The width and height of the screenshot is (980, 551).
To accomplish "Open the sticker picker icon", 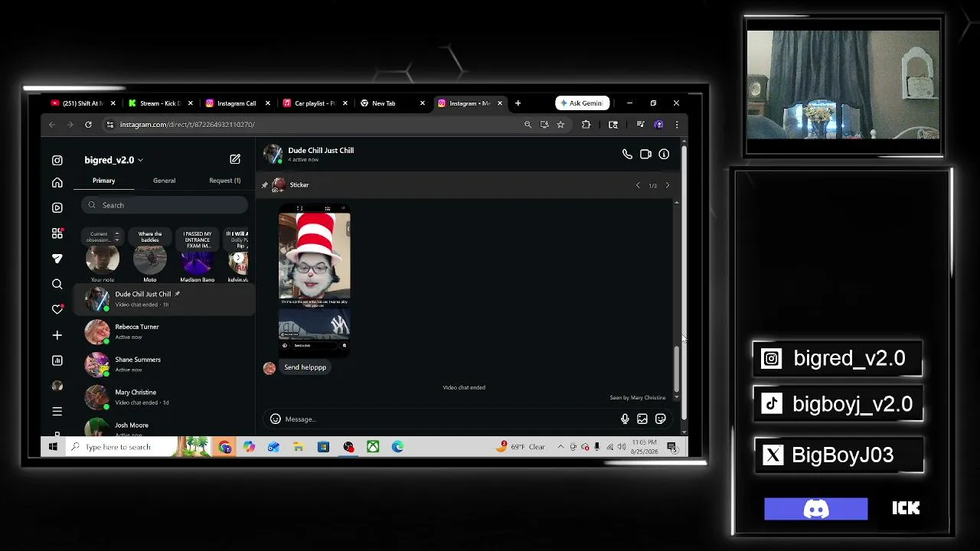I will 660,419.
